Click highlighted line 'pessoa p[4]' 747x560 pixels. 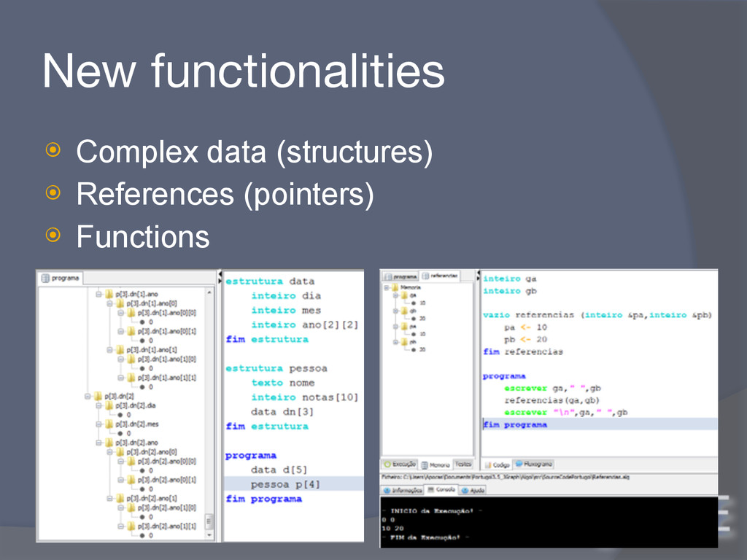tap(293, 484)
